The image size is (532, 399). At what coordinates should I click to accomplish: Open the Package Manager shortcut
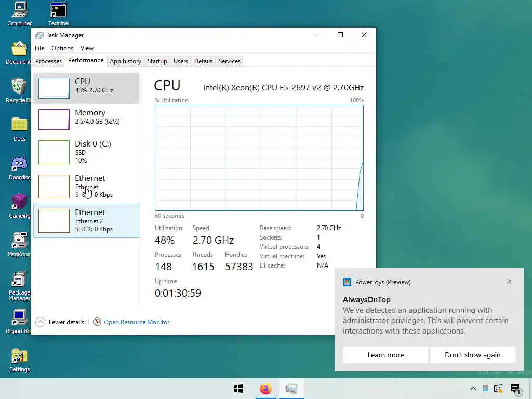19,286
